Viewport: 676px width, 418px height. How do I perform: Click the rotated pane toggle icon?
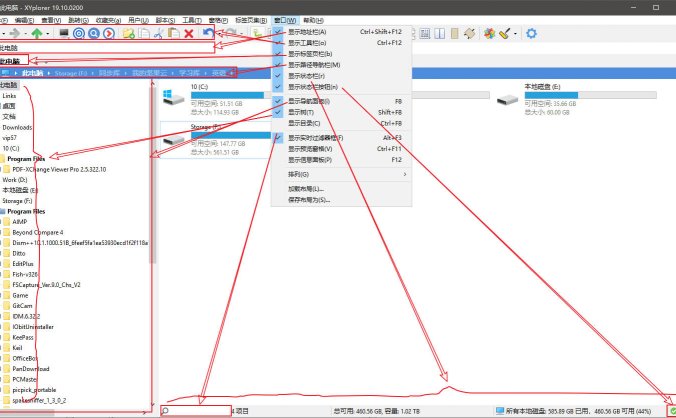click(470, 33)
